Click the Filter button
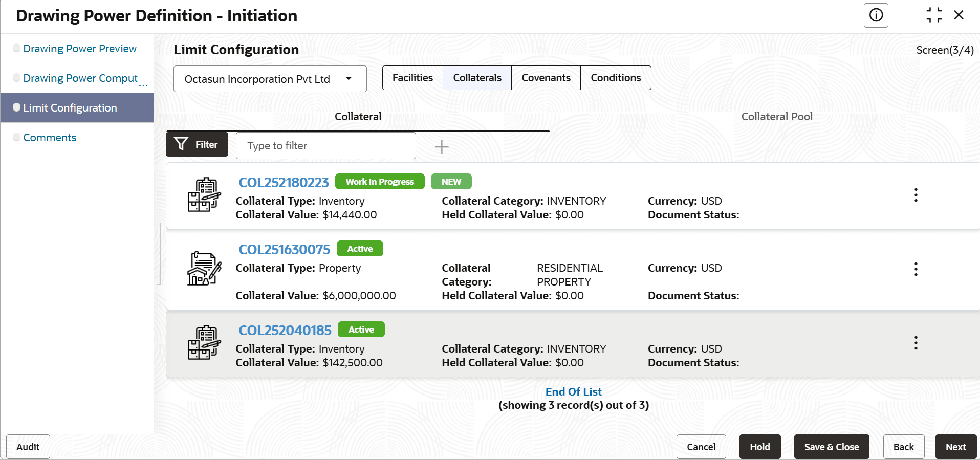This screenshot has width=980, height=460. pos(197,145)
